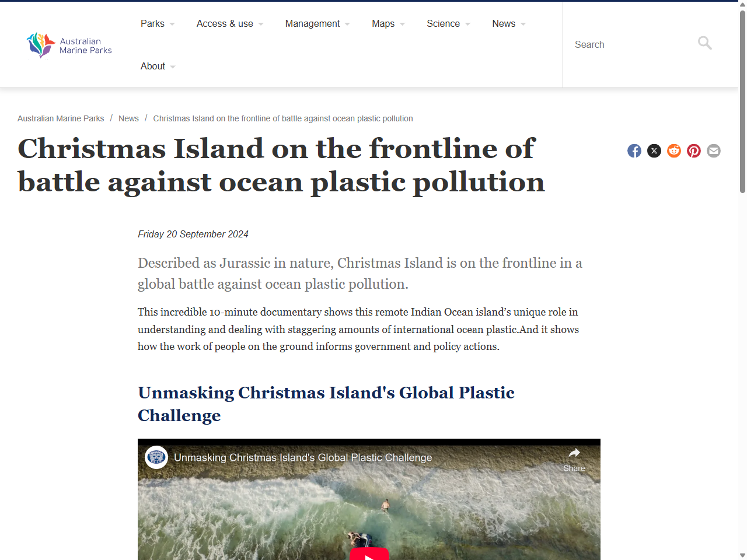Click inside the Search field
The height and width of the screenshot is (560, 747).
pyautogui.click(x=630, y=44)
